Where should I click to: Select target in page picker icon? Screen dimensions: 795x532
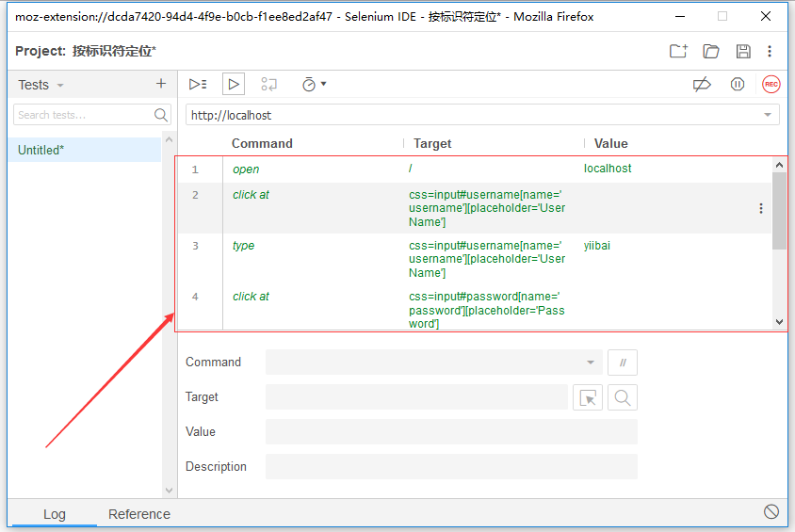588,397
